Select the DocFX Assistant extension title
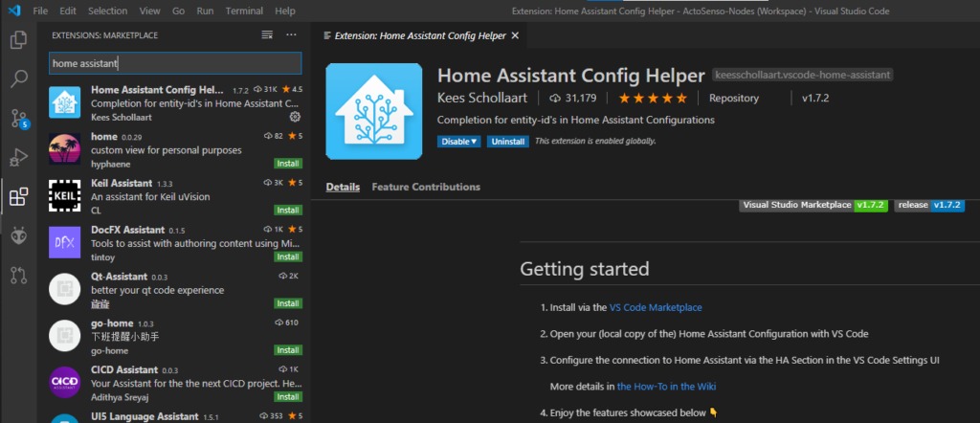Viewport: 980px width, 423px height. tap(127, 230)
